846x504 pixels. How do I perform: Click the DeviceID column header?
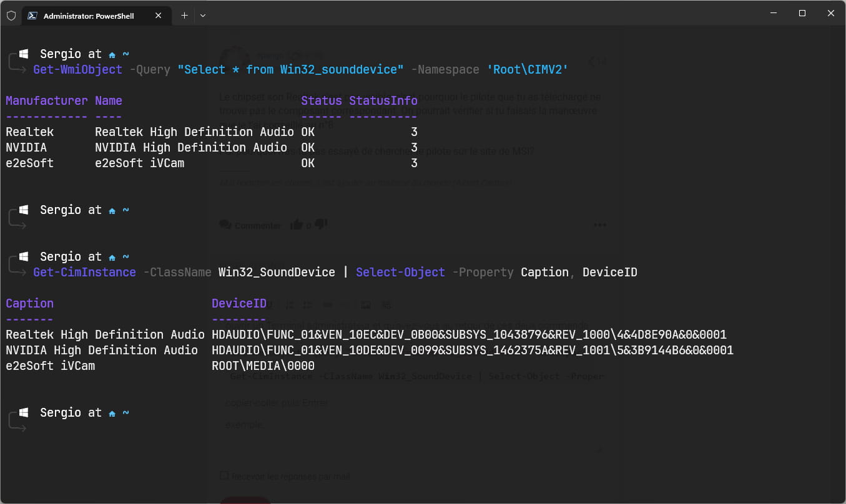tap(239, 303)
